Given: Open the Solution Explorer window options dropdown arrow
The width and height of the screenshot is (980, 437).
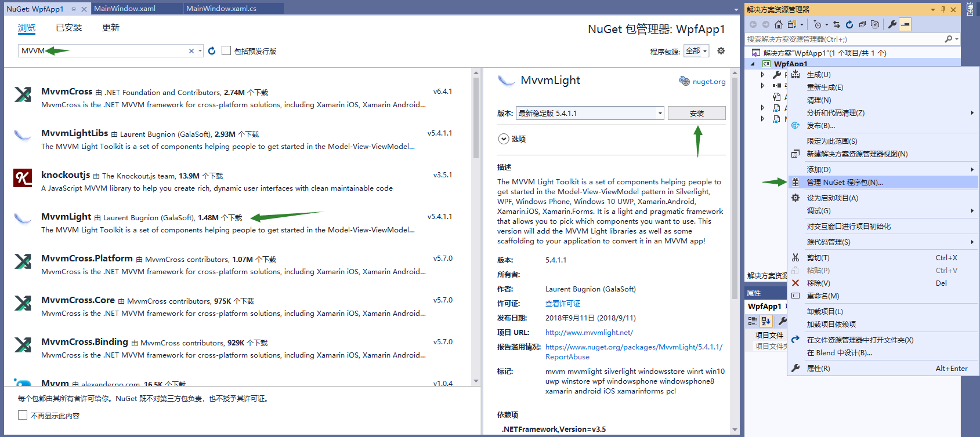Looking at the screenshot, I should (x=933, y=9).
